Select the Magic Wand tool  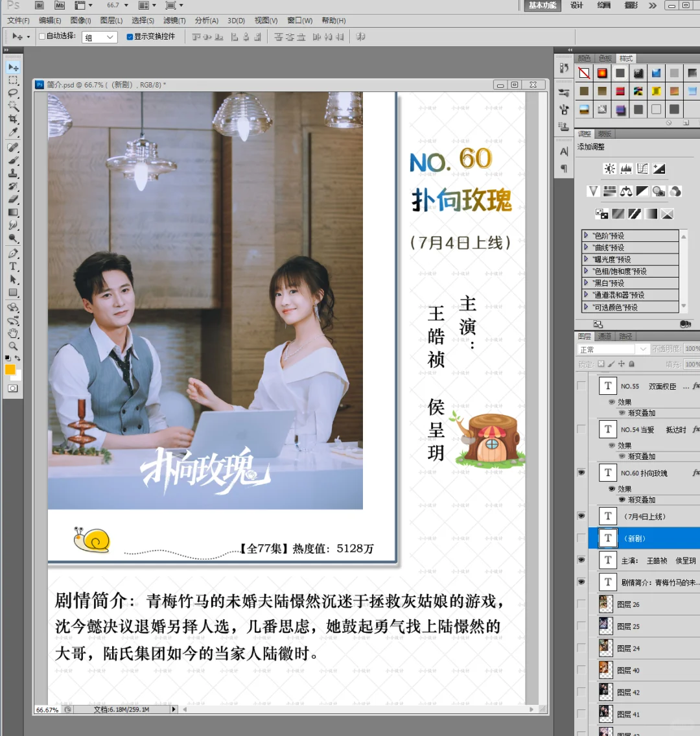tap(13, 106)
